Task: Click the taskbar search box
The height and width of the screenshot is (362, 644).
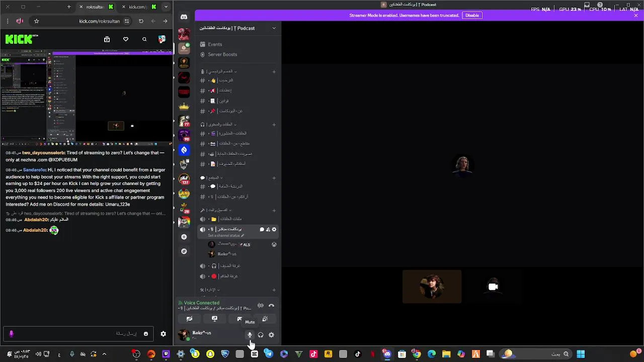Action: pos(535,354)
